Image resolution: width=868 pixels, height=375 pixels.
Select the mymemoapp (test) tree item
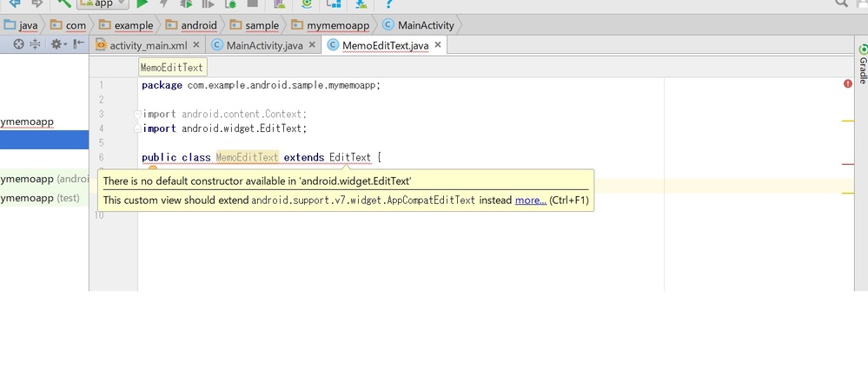pos(40,198)
